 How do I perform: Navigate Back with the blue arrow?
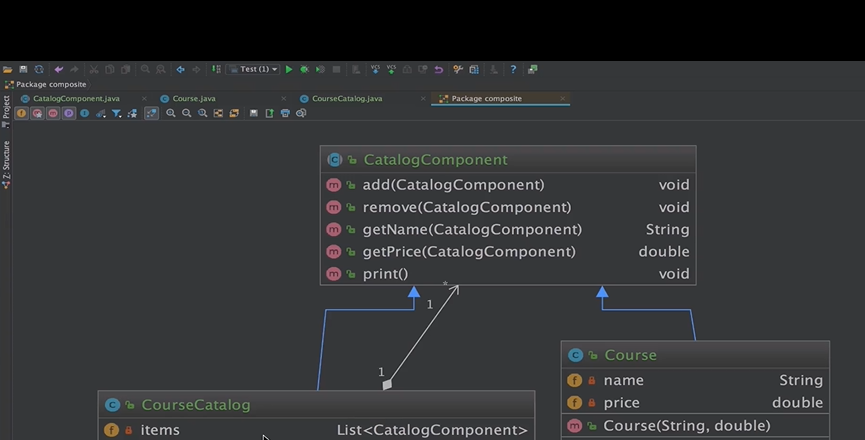tap(180, 69)
